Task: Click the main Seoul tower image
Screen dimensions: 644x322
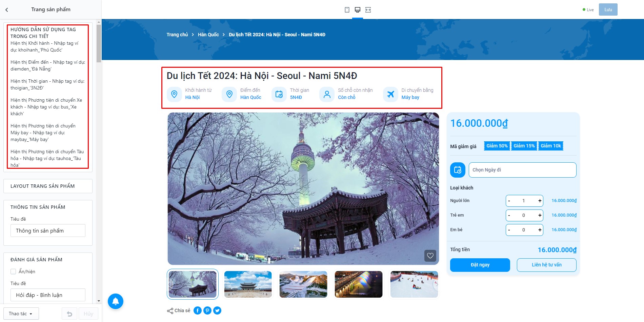Action: pyautogui.click(x=303, y=189)
